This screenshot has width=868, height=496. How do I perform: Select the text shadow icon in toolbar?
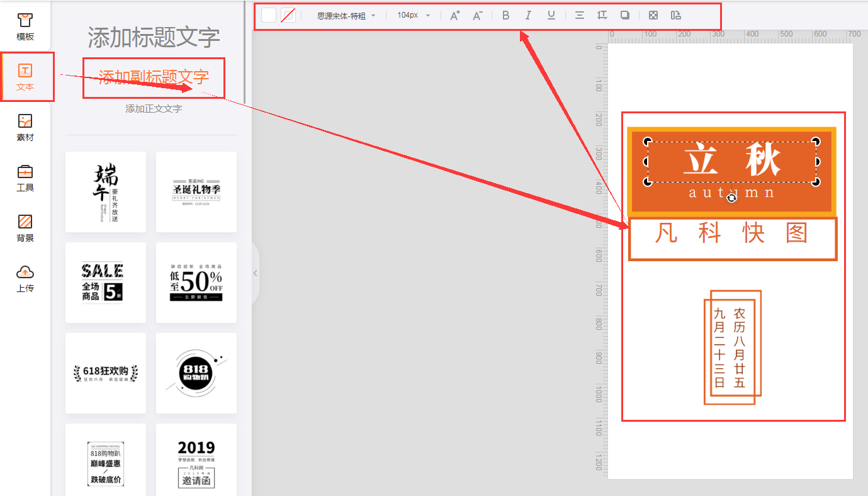[625, 15]
